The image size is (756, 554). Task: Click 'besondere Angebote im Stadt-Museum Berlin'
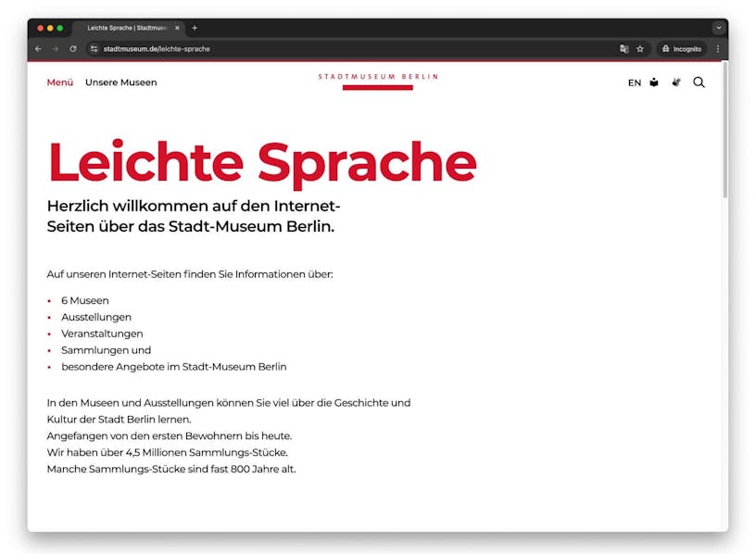click(174, 367)
